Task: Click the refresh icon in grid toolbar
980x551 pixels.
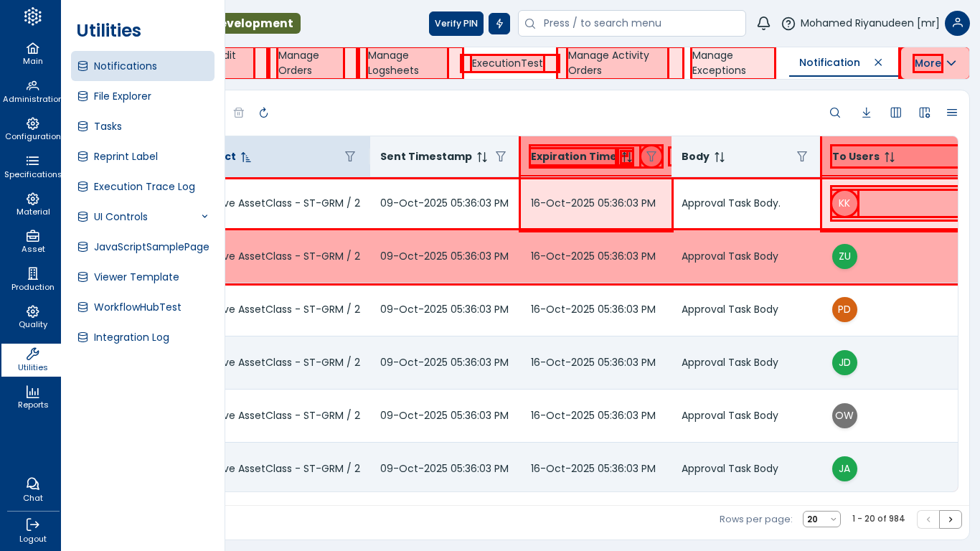Action: tap(263, 113)
